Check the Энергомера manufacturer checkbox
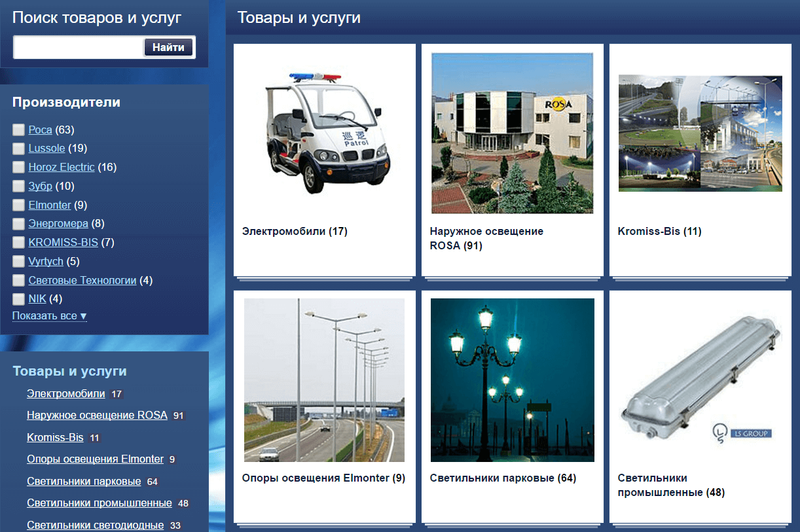Viewport: 800px width, 532px height. 18,224
